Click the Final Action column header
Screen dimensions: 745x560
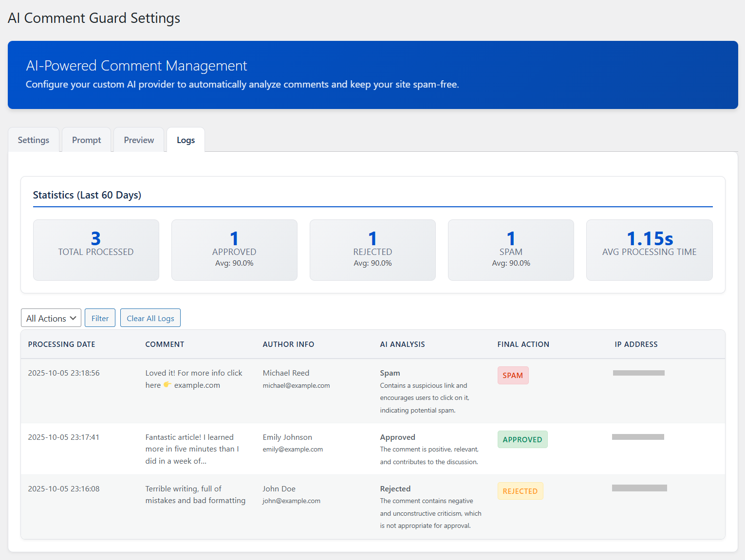[x=523, y=344]
